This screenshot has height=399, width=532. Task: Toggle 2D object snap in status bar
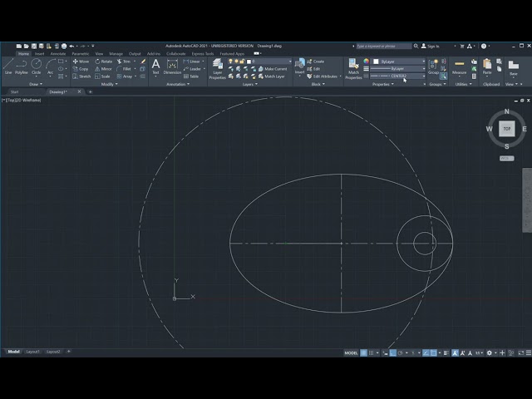(434, 352)
